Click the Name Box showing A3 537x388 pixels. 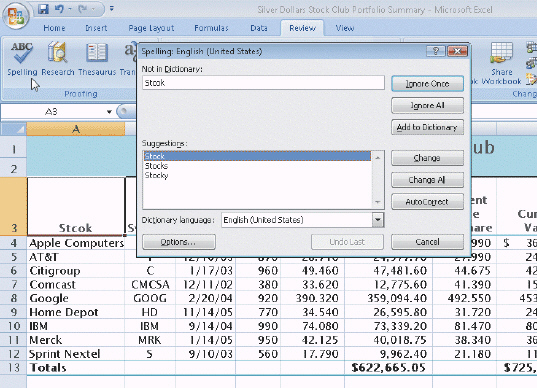[51, 112]
